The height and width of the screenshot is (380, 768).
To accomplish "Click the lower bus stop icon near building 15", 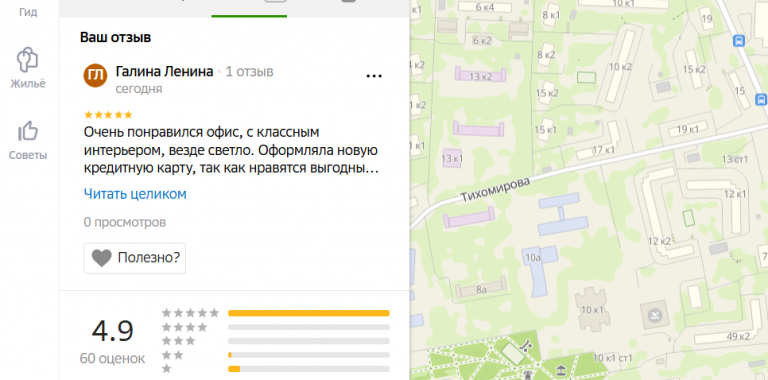I will pyautogui.click(x=761, y=99).
